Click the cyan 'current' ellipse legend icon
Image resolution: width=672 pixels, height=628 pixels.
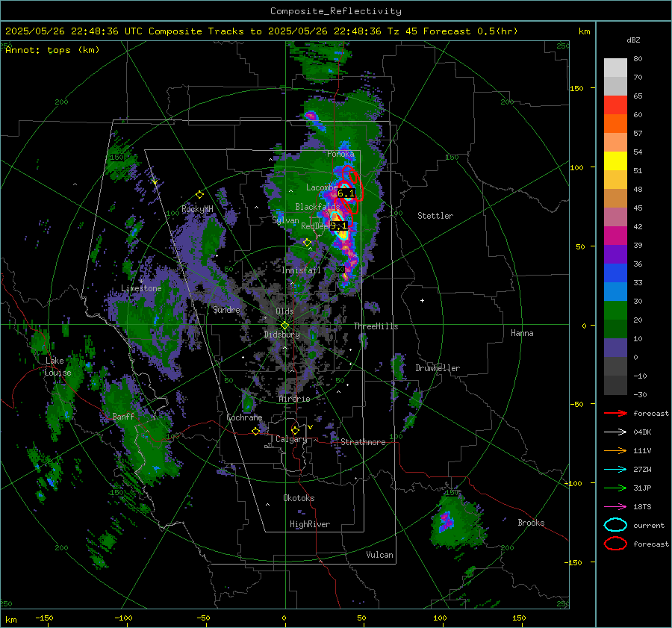point(615,525)
